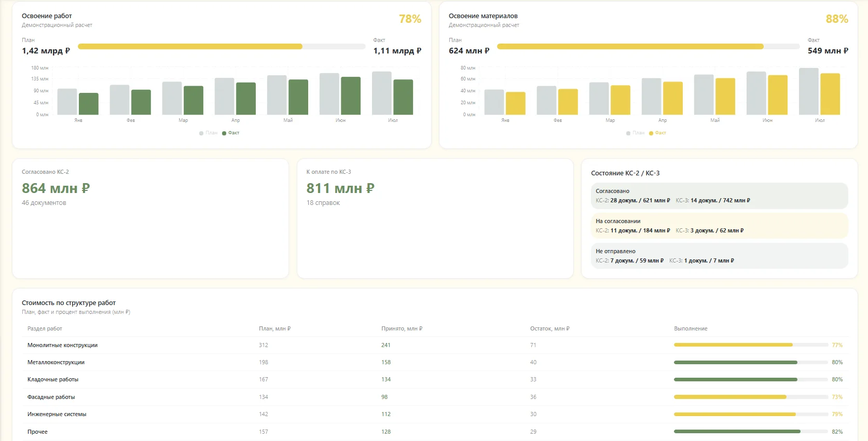Open the Согласовано status block in КС-2 / КС-3
The width and height of the screenshot is (868, 441).
point(720,196)
